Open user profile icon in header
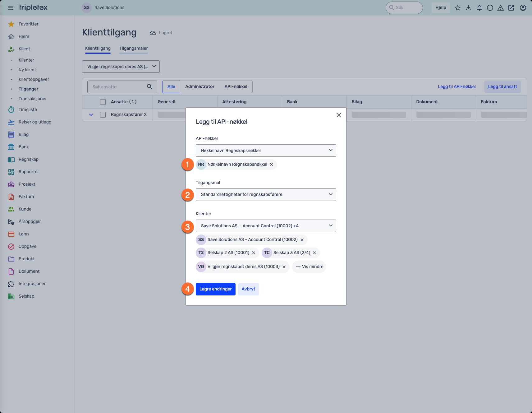532x413 pixels. [x=523, y=8]
